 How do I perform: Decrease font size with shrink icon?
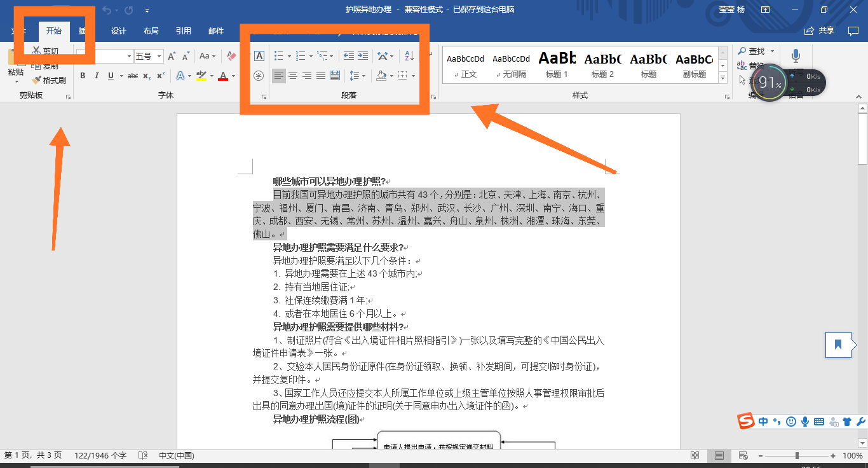coord(185,57)
